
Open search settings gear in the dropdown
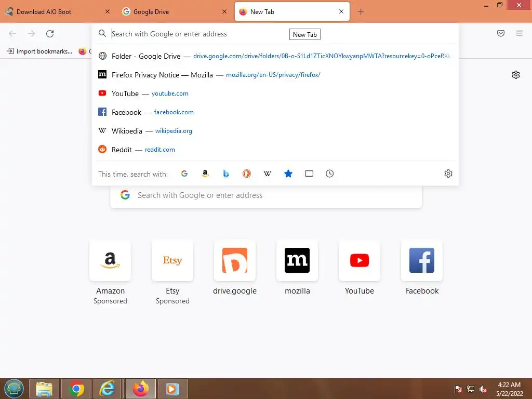448,174
